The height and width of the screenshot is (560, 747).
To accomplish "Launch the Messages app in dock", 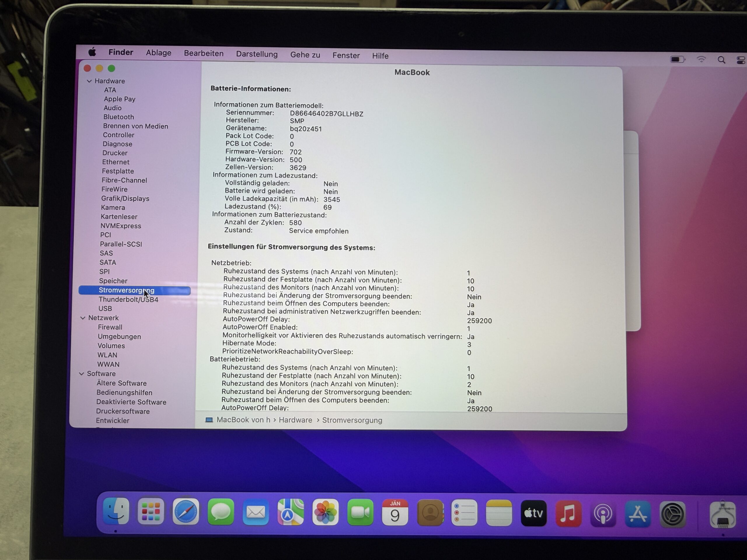I will 221,512.
